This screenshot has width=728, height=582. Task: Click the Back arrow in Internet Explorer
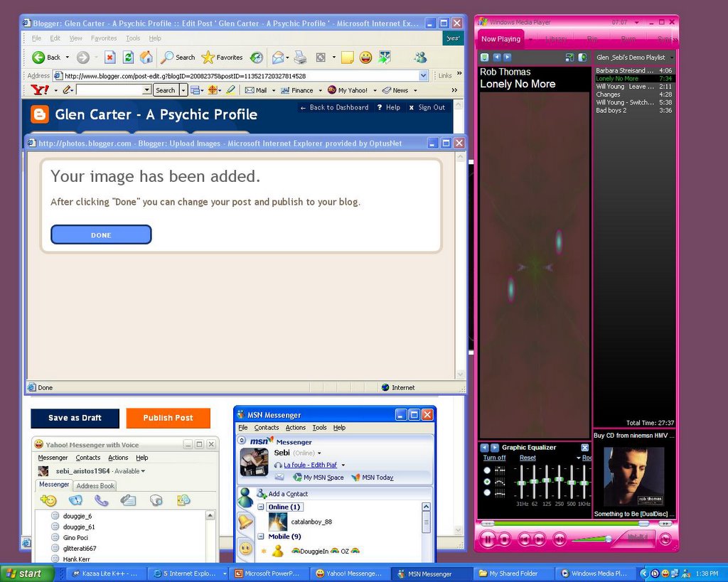coord(38,57)
